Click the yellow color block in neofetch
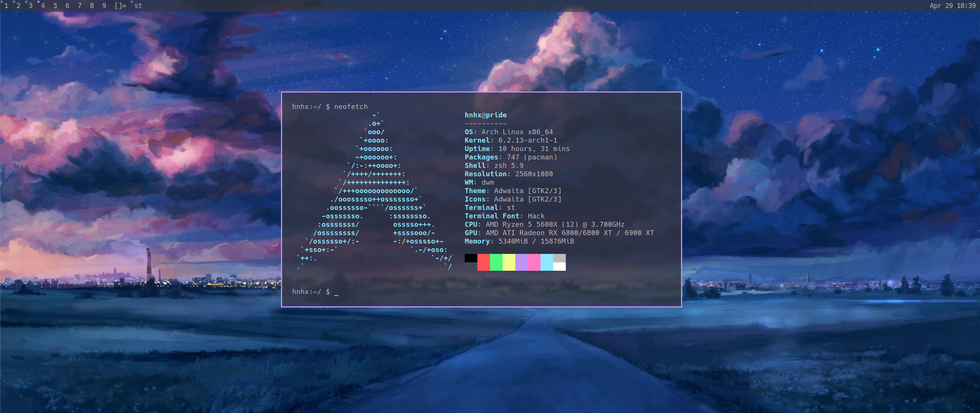This screenshot has height=413, width=980. click(509, 262)
